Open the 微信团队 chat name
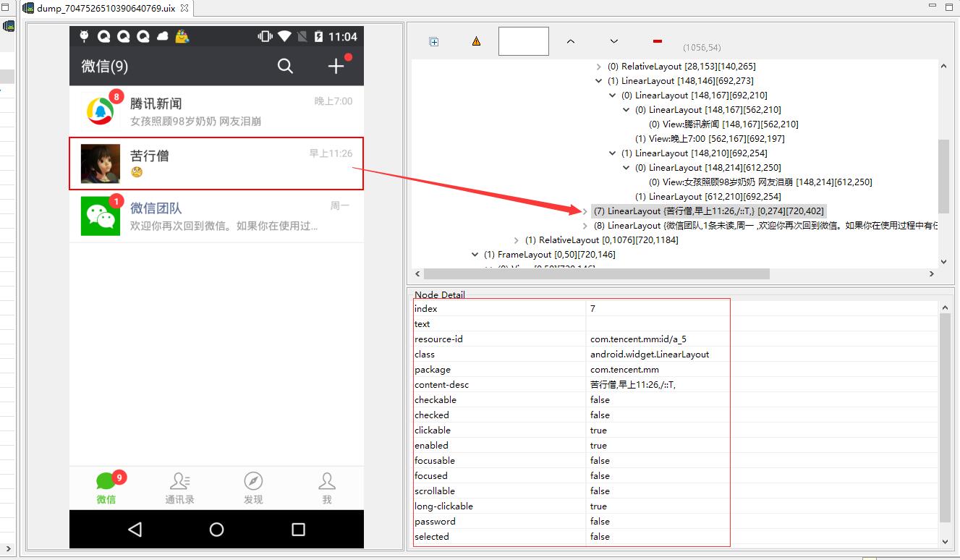 [156, 208]
